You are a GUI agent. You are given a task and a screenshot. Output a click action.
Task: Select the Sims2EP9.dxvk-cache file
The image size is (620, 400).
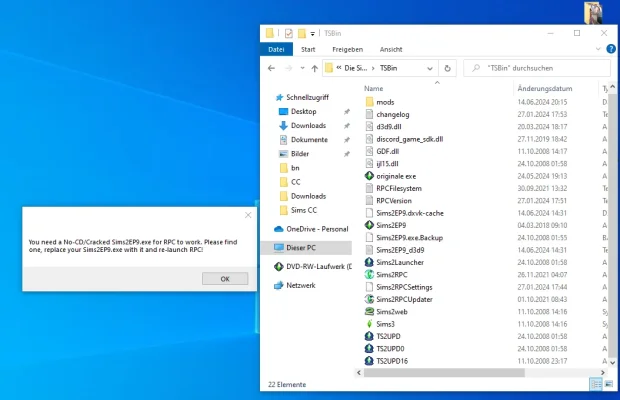[x=410, y=213]
